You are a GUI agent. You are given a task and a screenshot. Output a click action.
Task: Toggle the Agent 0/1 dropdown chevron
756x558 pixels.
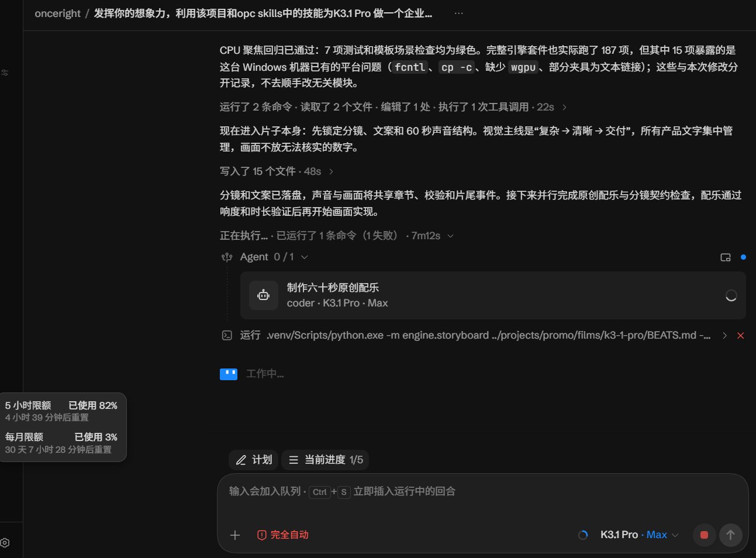click(x=304, y=257)
